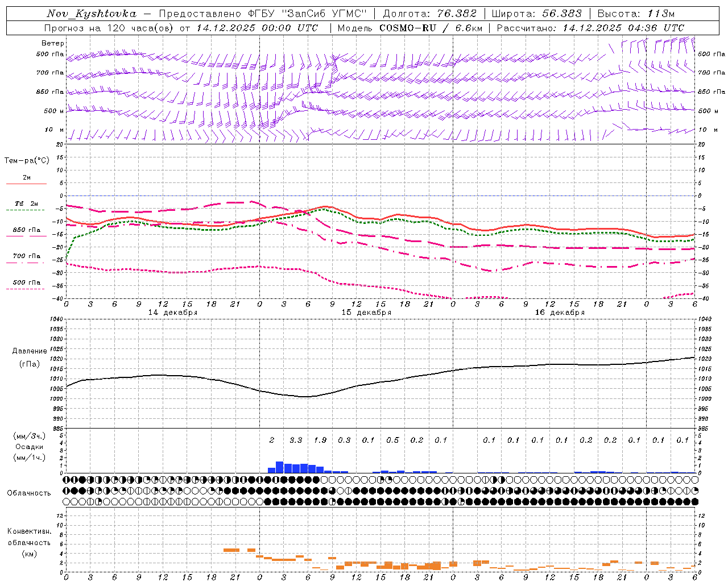Click the "(км)" unit label of convective chart
The height and width of the screenshot is (582, 728).
pos(30,554)
